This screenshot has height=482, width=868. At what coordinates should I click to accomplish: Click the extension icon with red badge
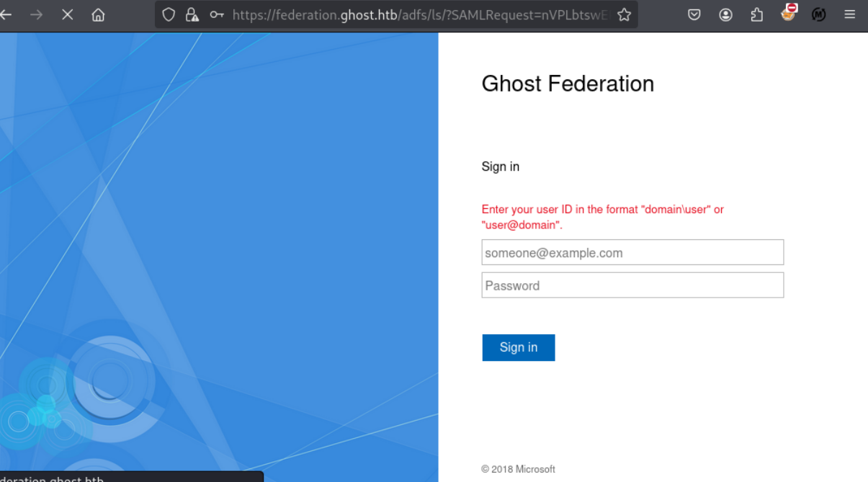click(x=788, y=13)
